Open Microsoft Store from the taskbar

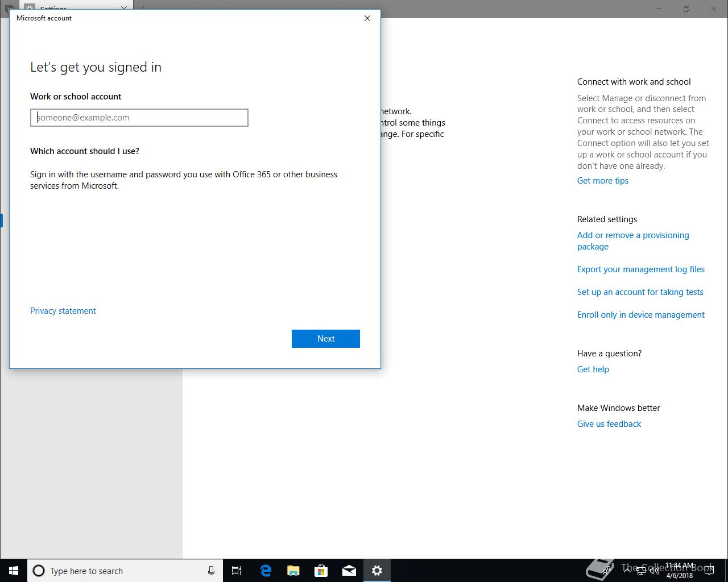(321, 571)
